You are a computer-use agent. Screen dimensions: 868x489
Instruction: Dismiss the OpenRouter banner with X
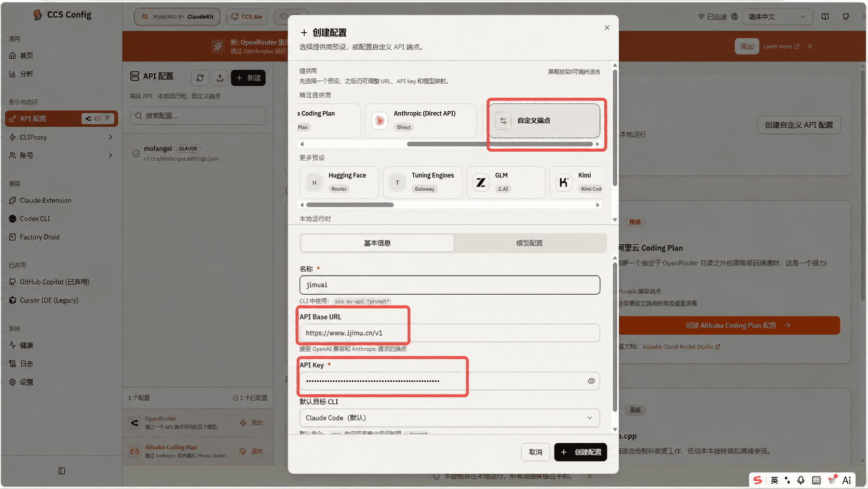click(x=810, y=46)
